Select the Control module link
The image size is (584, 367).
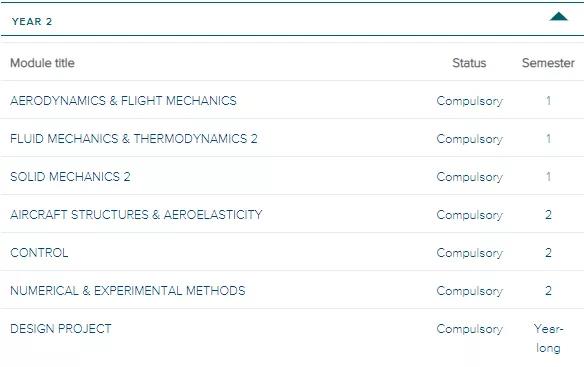pos(39,253)
